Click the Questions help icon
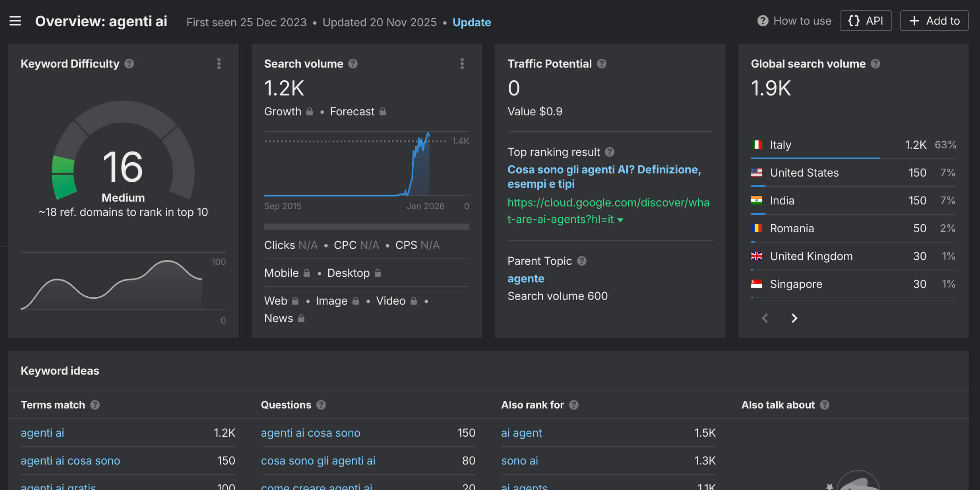This screenshot has width=980, height=490. (321, 405)
